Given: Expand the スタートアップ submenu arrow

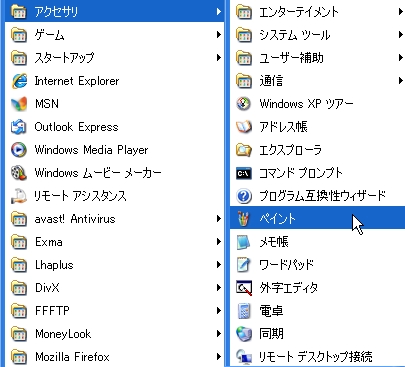Looking at the screenshot, I should 219,58.
